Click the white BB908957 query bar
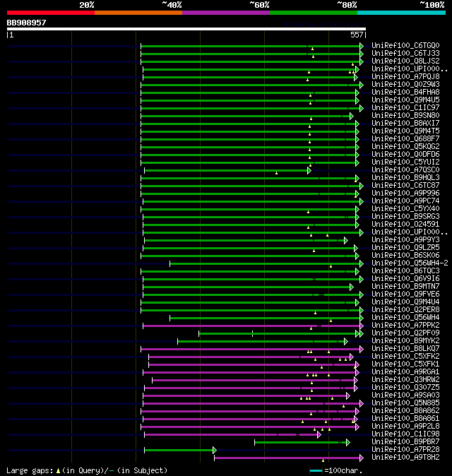The height and width of the screenshot is (476, 452). click(186, 29)
